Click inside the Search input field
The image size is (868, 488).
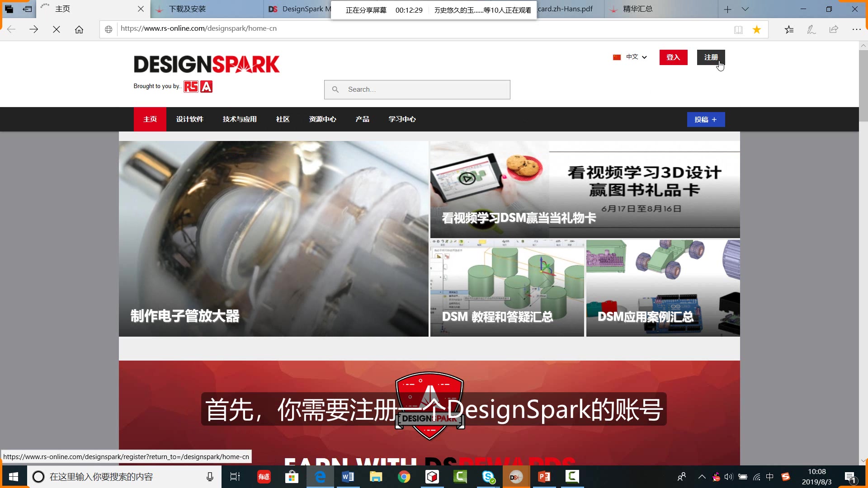(x=420, y=89)
